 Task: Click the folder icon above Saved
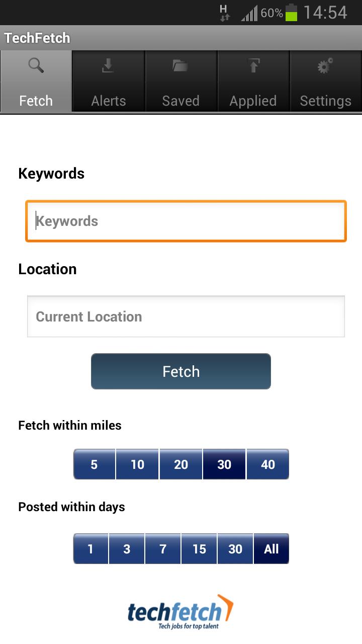click(181, 65)
